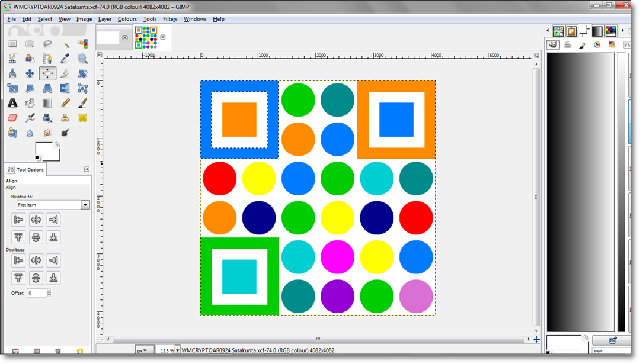Screen dimensions: 640x364
Task: Choose the Flip tool
Action: pos(65,88)
